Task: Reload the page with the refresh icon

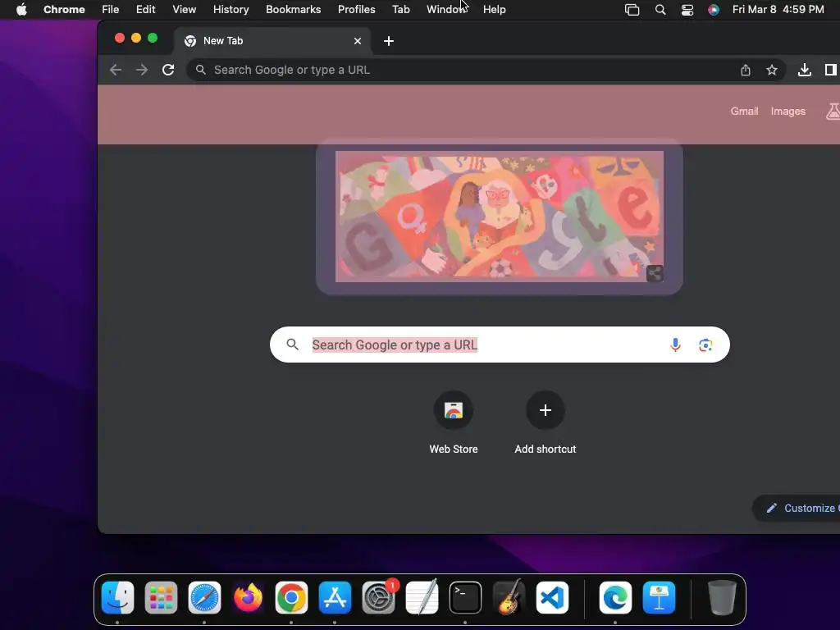Action: [x=168, y=70]
